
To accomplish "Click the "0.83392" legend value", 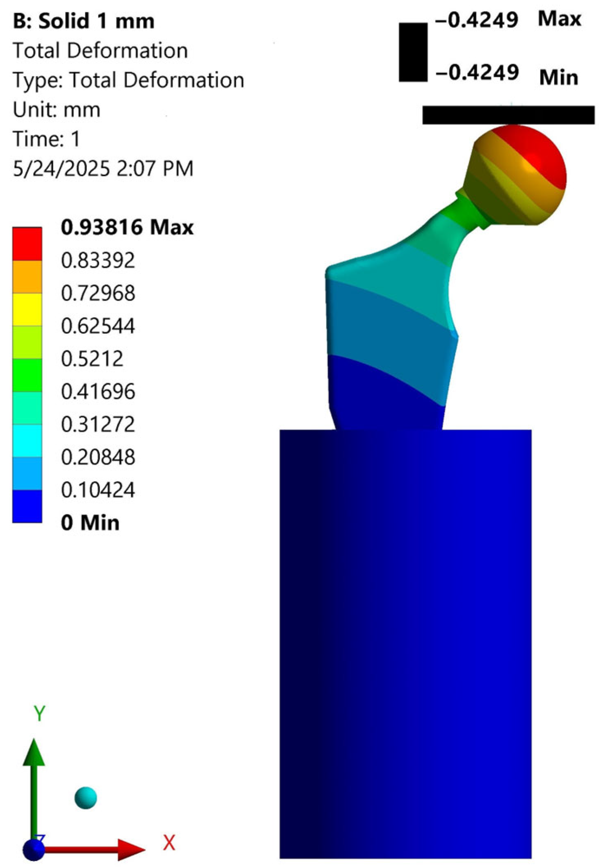I will click(98, 260).
